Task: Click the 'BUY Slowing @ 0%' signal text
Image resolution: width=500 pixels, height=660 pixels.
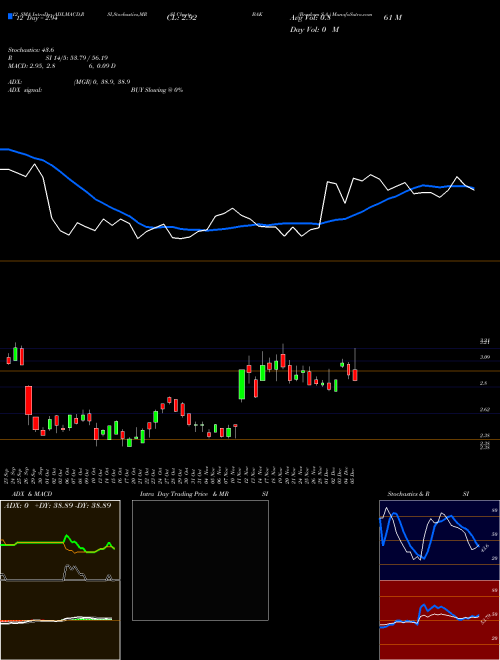Action: click(157, 90)
